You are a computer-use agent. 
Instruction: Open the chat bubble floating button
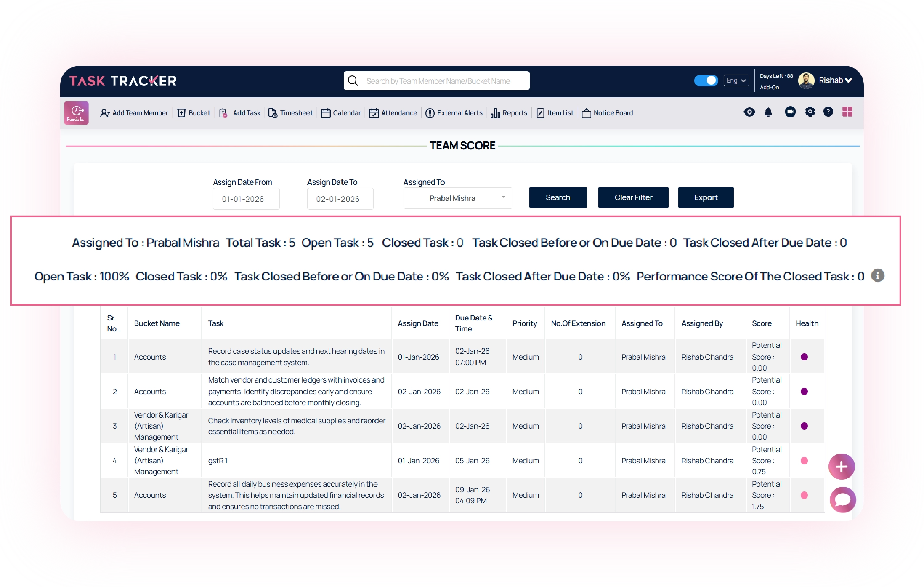842,500
